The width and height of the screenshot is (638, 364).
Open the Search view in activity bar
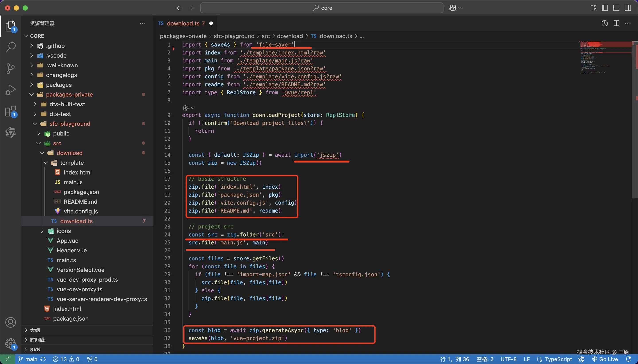10,47
